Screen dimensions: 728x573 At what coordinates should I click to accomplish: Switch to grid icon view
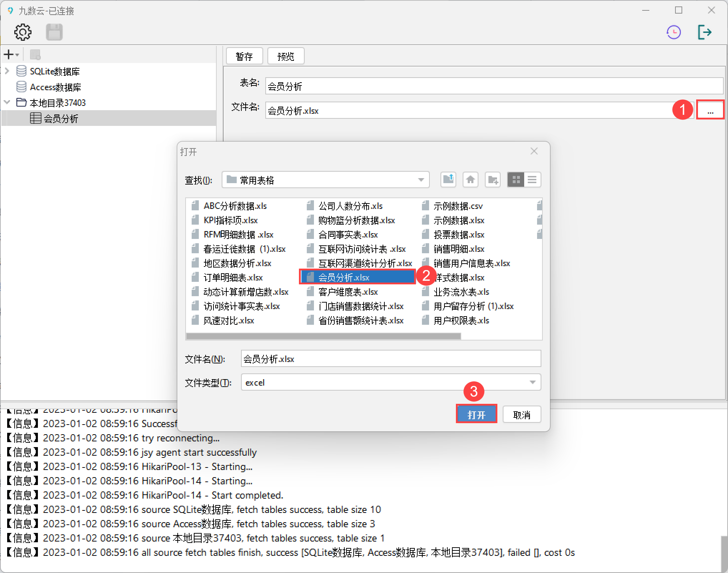click(x=516, y=180)
